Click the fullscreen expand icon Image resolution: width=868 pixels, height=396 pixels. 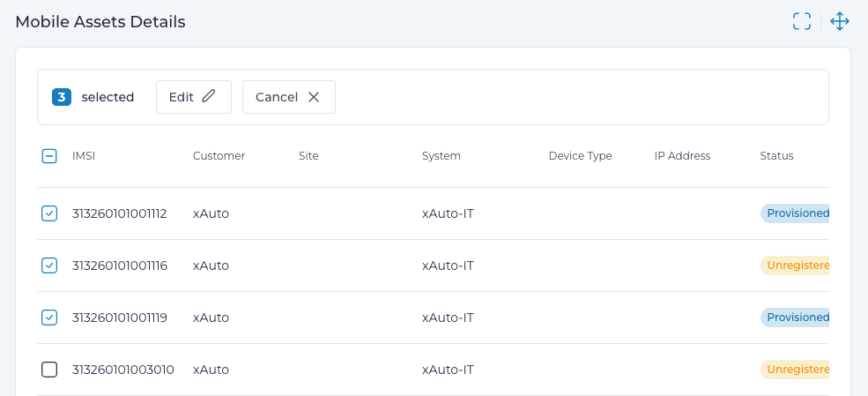(x=802, y=21)
